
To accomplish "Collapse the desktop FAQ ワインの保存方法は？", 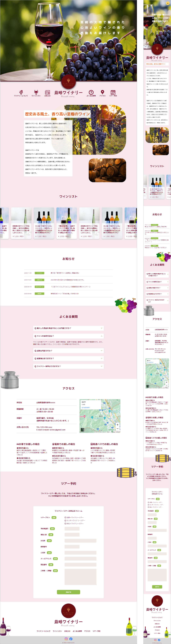I will (68, 336).
